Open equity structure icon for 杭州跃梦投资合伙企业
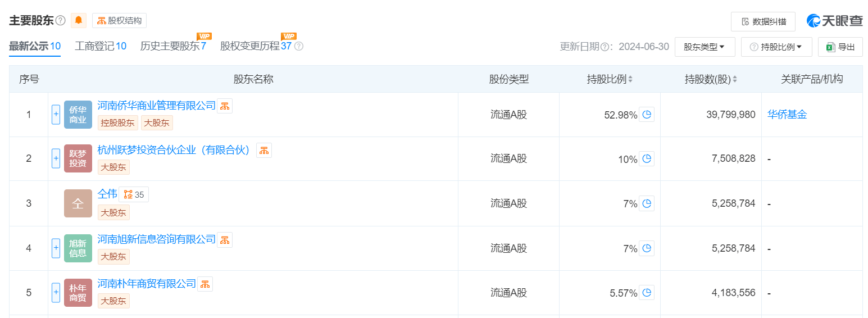Image resolution: width=868 pixels, height=318 pixels. (264, 150)
